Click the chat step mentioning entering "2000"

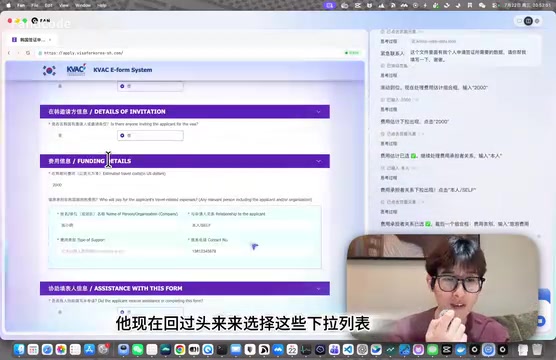[434, 88]
